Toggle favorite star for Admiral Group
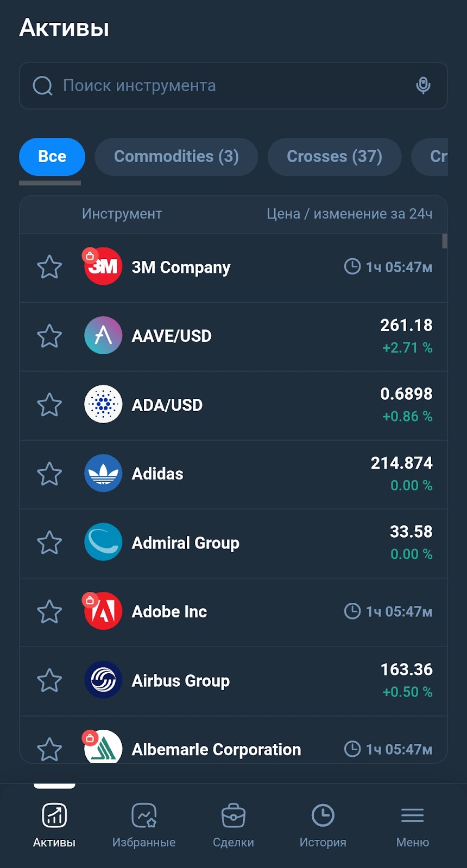The width and height of the screenshot is (467, 868). (49, 542)
